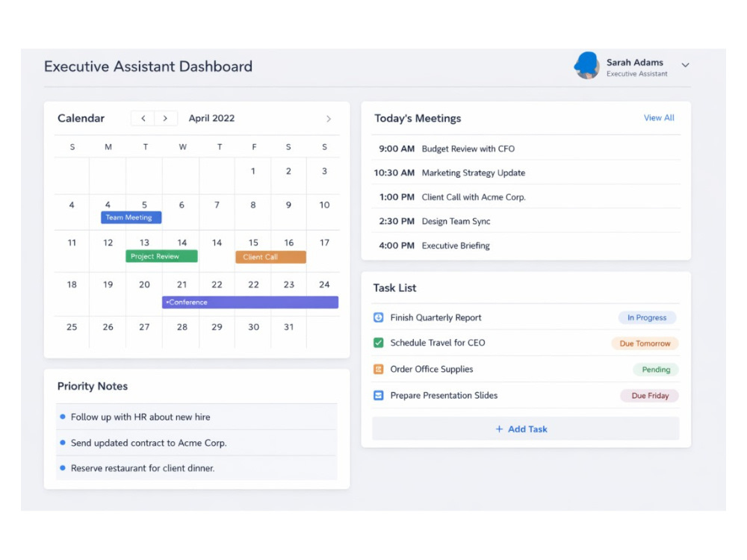Select calendar date 31
Image resolution: width=747 pixels, height=560 pixels.
pos(288,327)
